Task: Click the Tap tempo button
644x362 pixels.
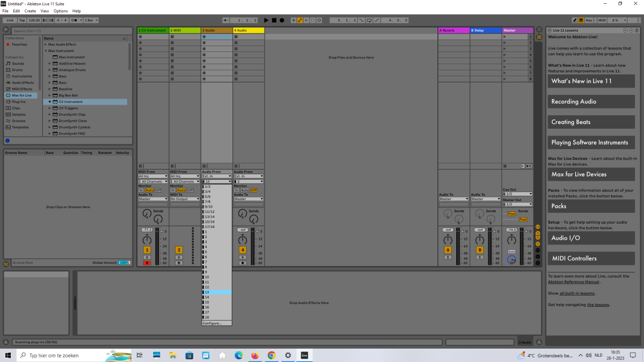Action: [22, 20]
